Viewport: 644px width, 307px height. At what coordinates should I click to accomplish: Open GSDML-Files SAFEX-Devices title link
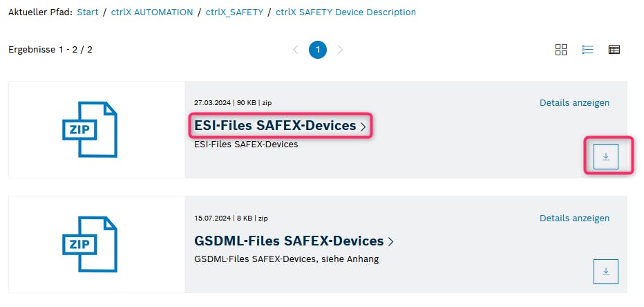(289, 241)
